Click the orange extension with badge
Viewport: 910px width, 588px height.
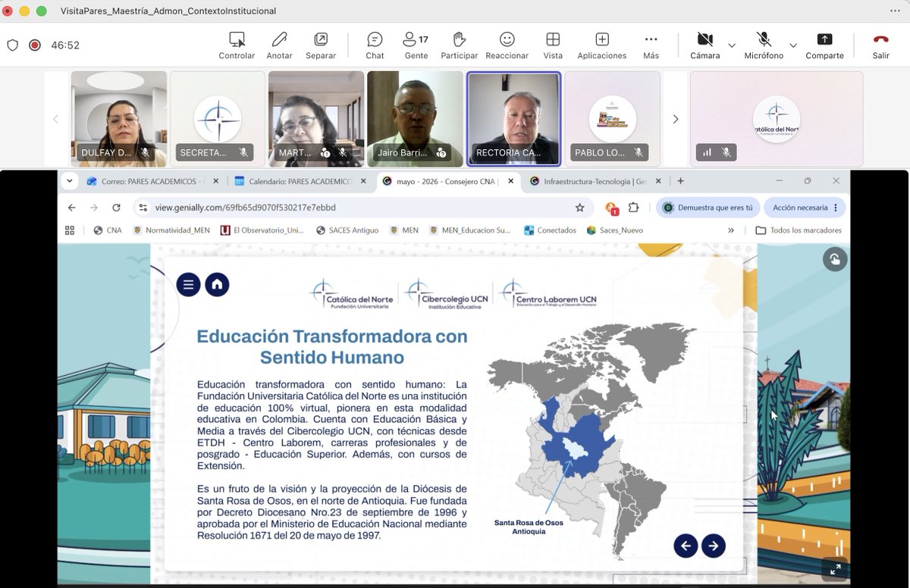[611, 208]
